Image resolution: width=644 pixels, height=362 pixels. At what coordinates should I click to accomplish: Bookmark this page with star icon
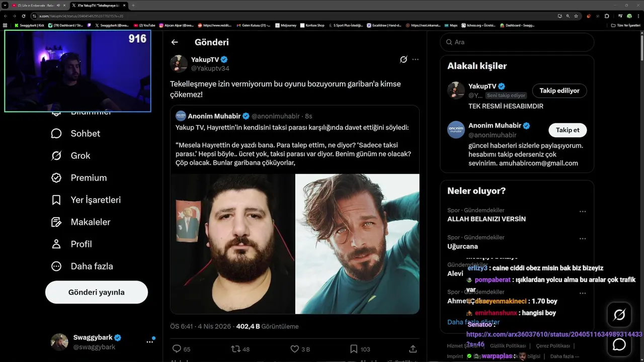click(x=576, y=16)
